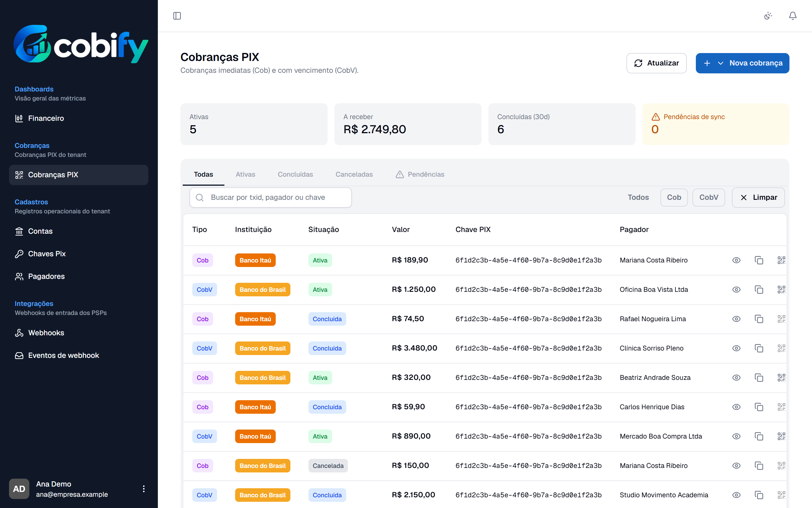The height and width of the screenshot is (508, 812).
Task: Copy the Studio Movimento Academia charge
Action: coord(759,495)
